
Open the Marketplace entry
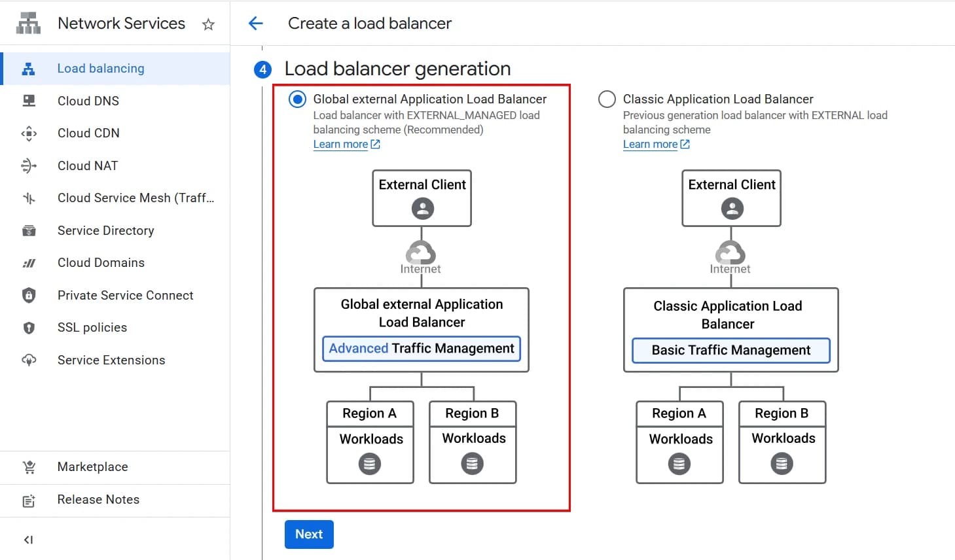tap(92, 466)
